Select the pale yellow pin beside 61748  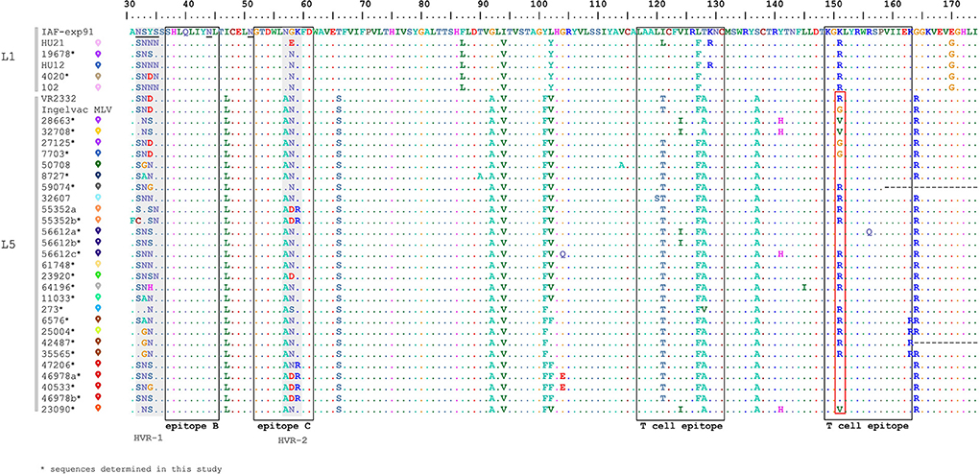click(x=98, y=265)
